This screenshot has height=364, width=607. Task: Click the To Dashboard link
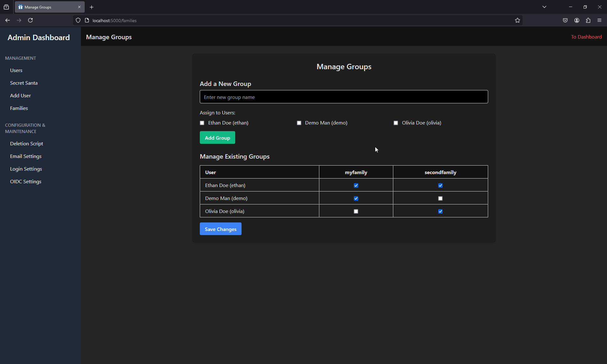pyautogui.click(x=586, y=37)
